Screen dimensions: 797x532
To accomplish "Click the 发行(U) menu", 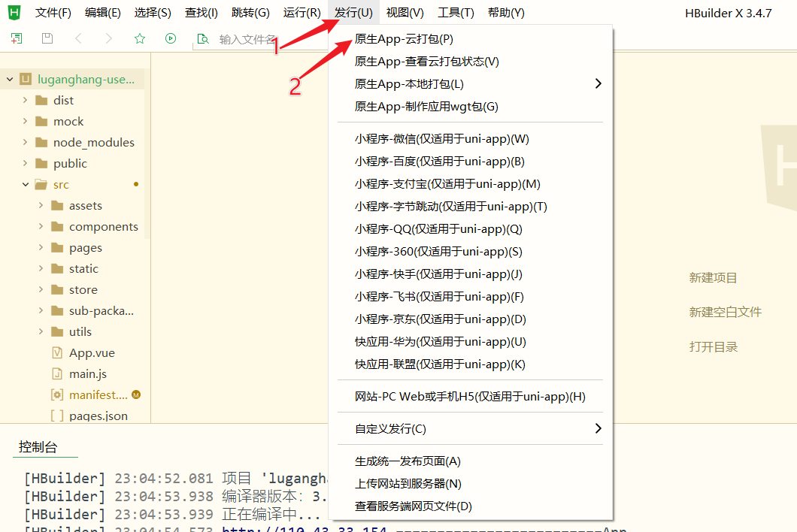I will [x=354, y=13].
